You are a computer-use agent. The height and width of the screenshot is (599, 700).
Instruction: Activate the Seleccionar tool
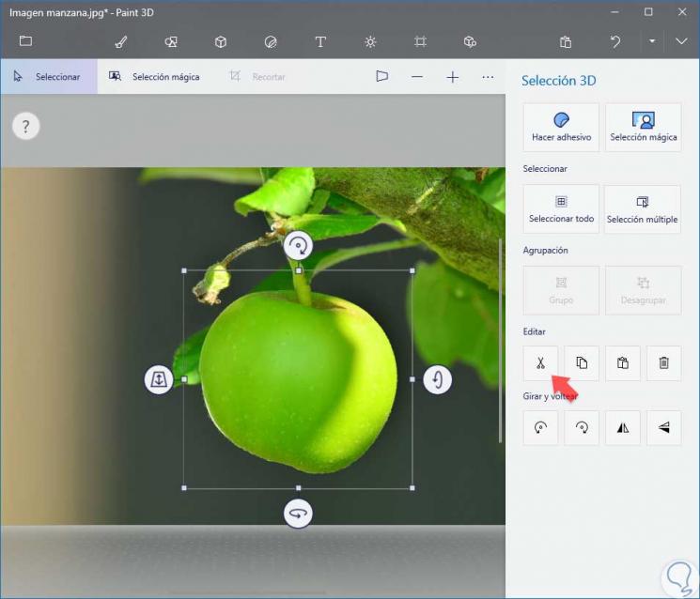coord(48,77)
